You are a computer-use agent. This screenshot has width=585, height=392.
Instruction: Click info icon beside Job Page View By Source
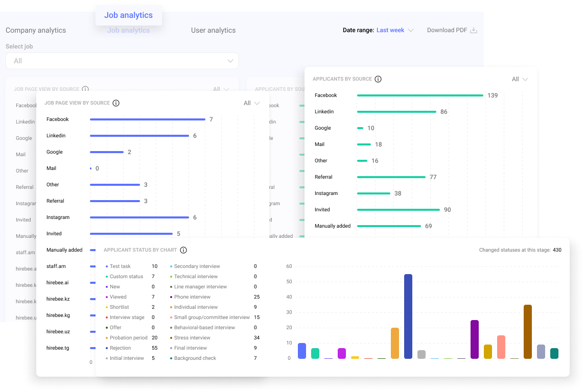tap(116, 103)
